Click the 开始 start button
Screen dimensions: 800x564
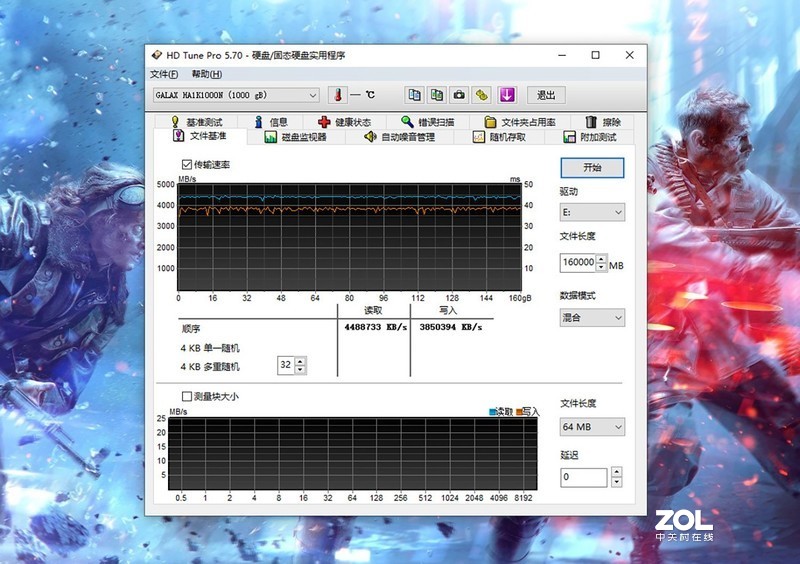coord(592,167)
